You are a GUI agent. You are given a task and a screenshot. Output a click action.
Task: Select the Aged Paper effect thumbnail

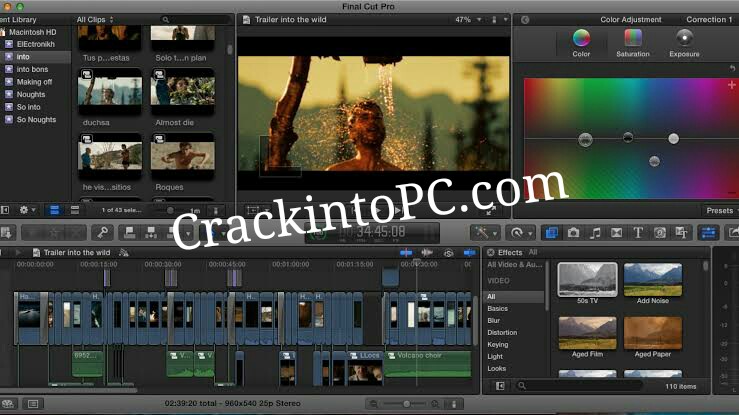coord(653,333)
